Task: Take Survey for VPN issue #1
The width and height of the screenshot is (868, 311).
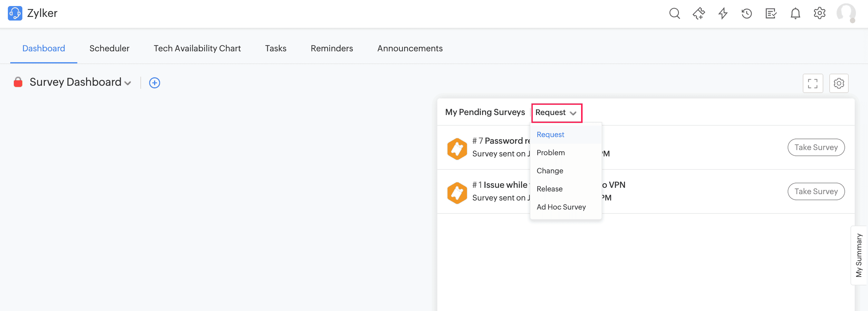Action: click(x=816, y=191)
